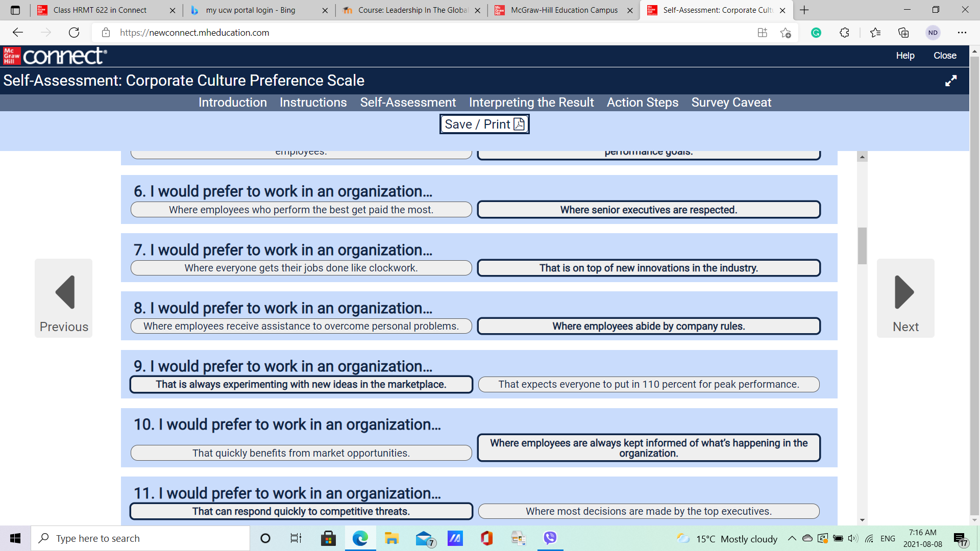Screen dimensions: 980x551
Task: Close the Class HRMT 622 tab
Action: click(x=173, y=10)
